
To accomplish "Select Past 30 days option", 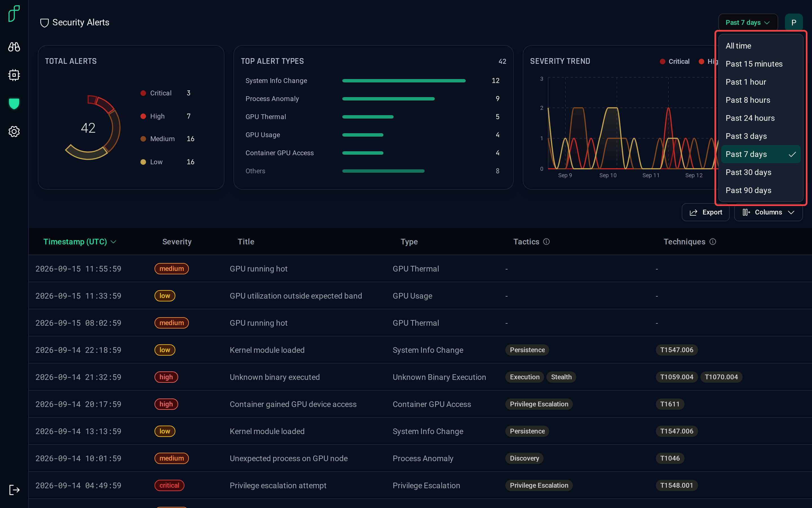I will pyautogui.click(x=761, y=172).
